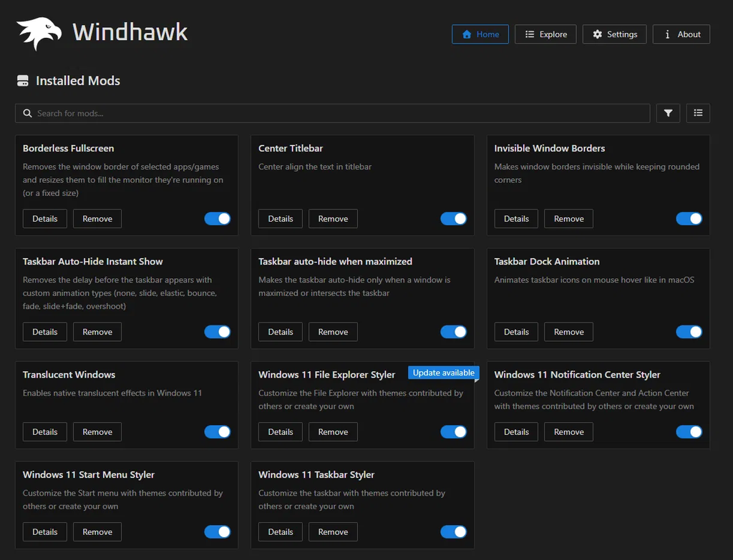Remove the Translucent Windows mod
This screenshot has width=733, height=560.
[x=97, y=431]
